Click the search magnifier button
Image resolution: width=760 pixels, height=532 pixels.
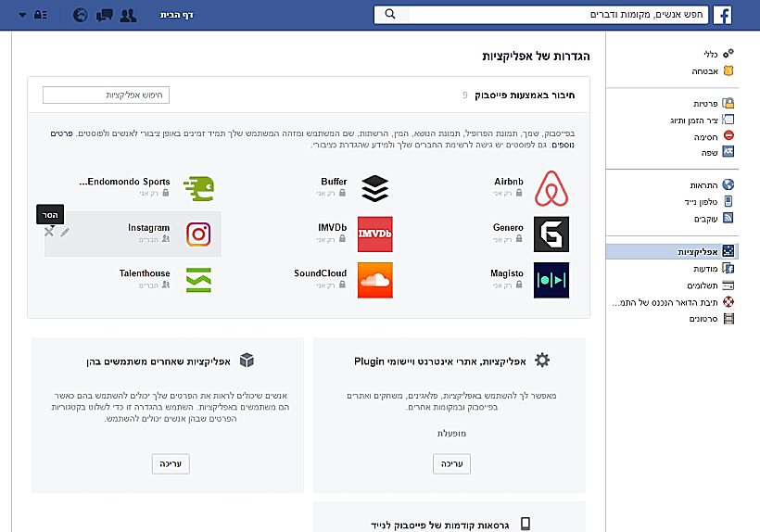[390, 15]
